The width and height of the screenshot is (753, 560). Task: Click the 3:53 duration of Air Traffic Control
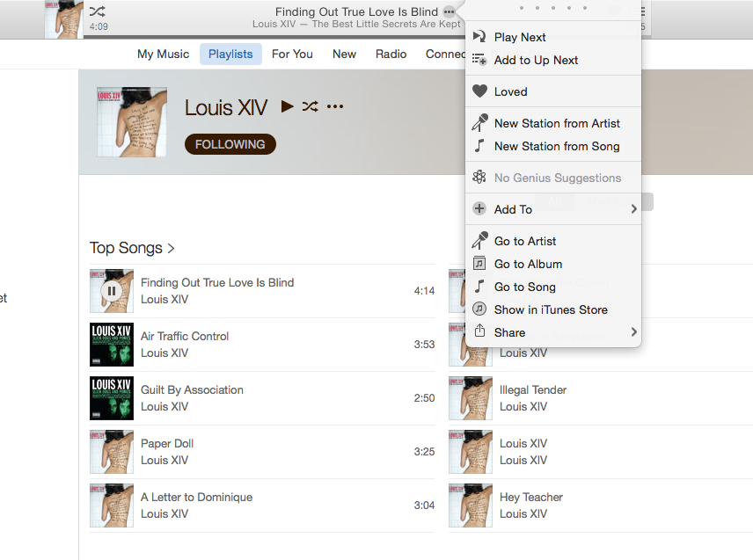tap(424, 345)
